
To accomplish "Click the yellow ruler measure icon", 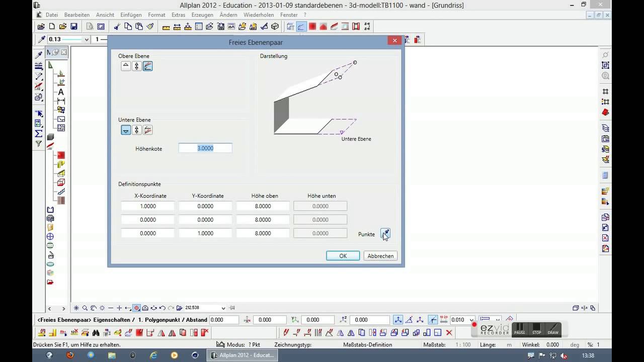I will pyautogui.click(x=166, y=27).
